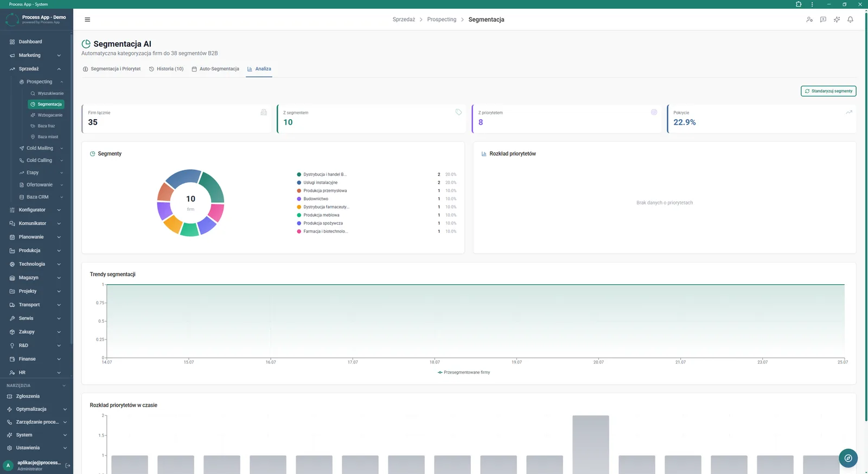Click the Standaryzuj segmenty button
The width and height of the screenshot is (868, 474).
[828, 91]
